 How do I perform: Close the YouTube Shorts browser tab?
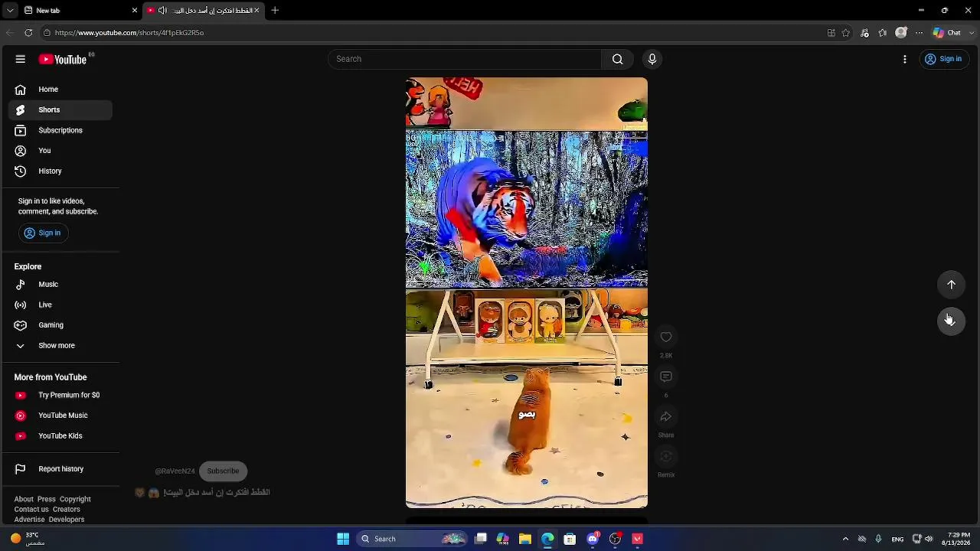[256, 10]
